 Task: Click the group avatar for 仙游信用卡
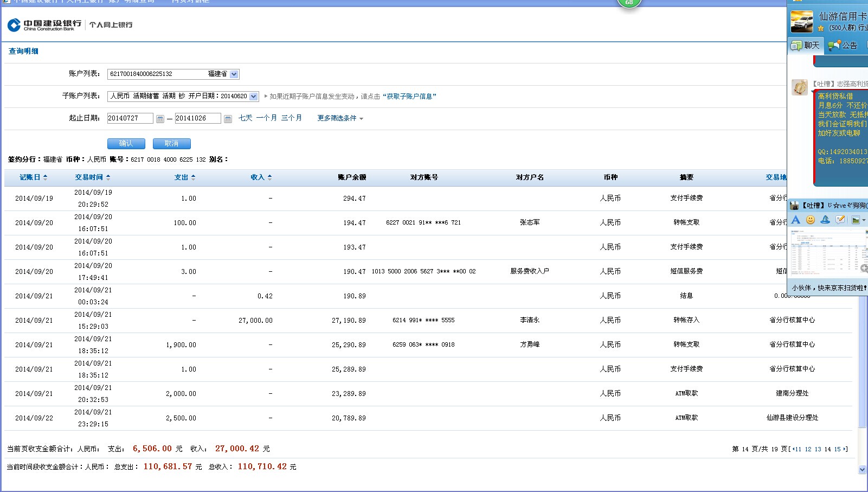pyautogui.click(x=801, y=22)
